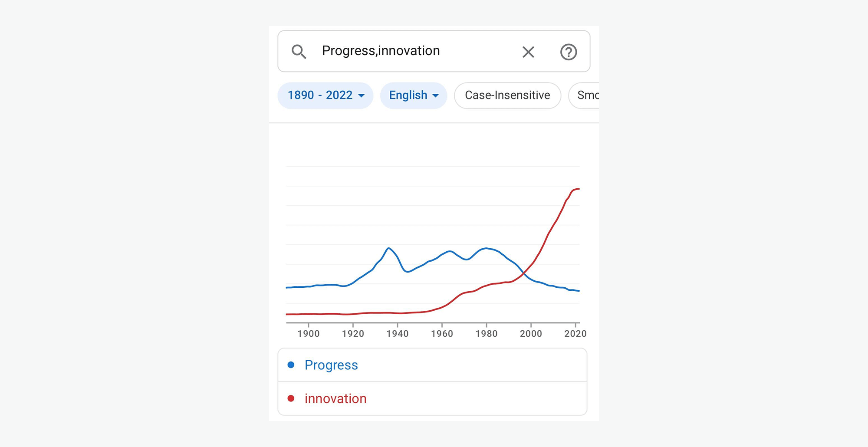The width and height of the screenshot is (868, 447).
Task: Click the arrow on the English chip
Action: pyautogui.click(x=436, y=96)
